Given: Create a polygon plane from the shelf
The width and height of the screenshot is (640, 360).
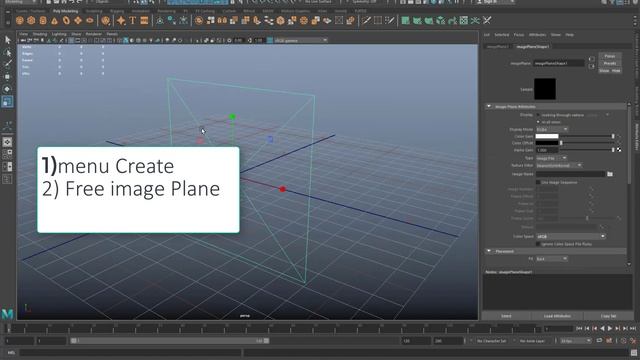Looking at the screenshot, I should (78, 20).
